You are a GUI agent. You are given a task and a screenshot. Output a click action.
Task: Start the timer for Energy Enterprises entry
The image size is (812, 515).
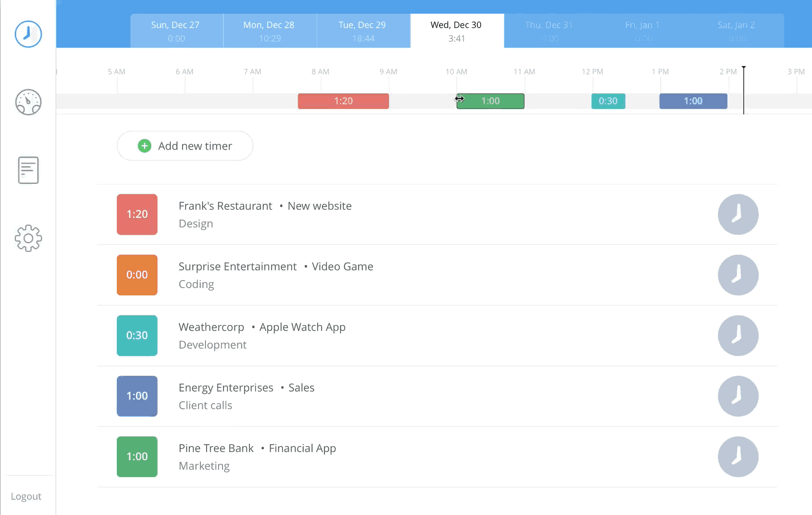pos(738,396)
